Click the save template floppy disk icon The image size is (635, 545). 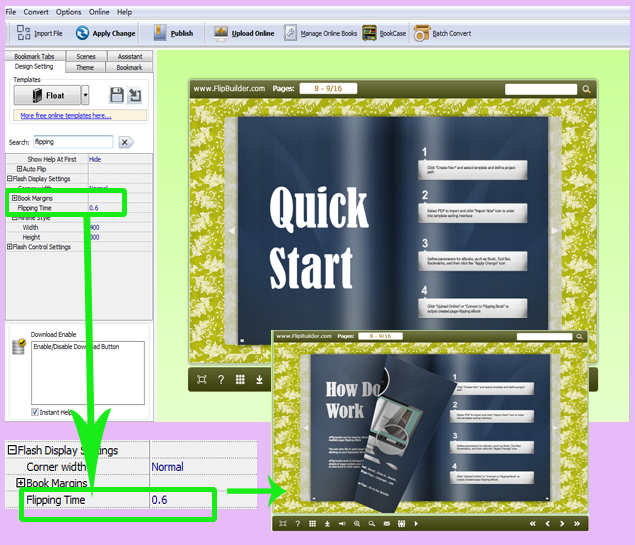coord(116,95)
